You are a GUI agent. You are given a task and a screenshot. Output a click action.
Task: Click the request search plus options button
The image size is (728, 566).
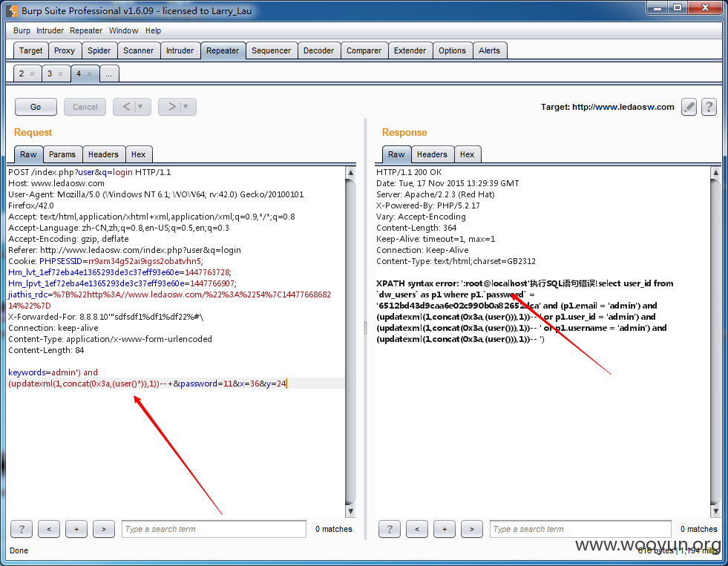pos(76,529)
